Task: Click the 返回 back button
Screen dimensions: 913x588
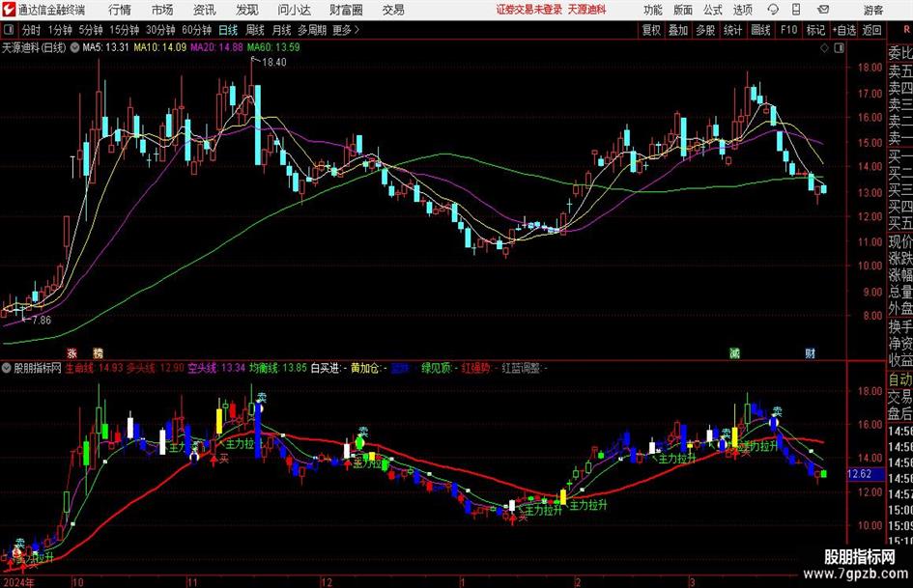Action: (871, 30)
